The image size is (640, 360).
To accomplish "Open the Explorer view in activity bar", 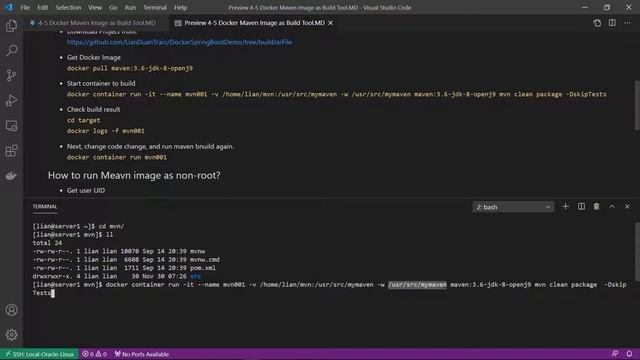I will [11, 26].
